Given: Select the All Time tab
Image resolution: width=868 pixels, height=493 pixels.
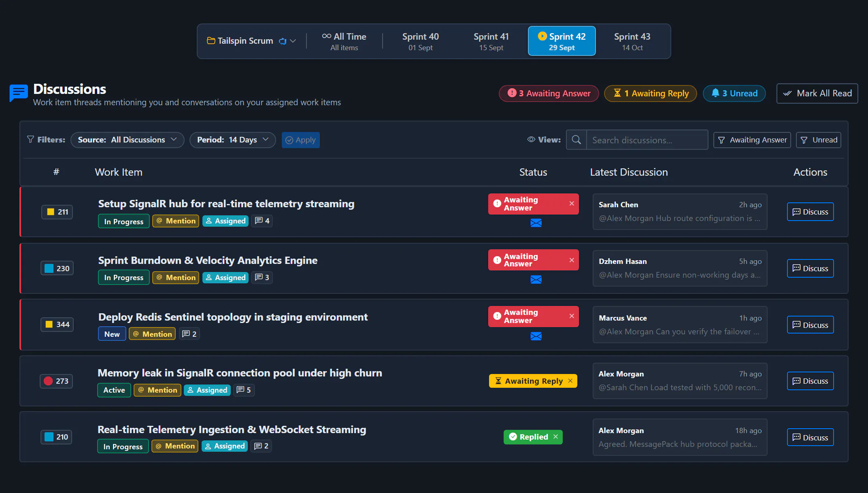Looking at the screenshot, I should pos(344,41).
